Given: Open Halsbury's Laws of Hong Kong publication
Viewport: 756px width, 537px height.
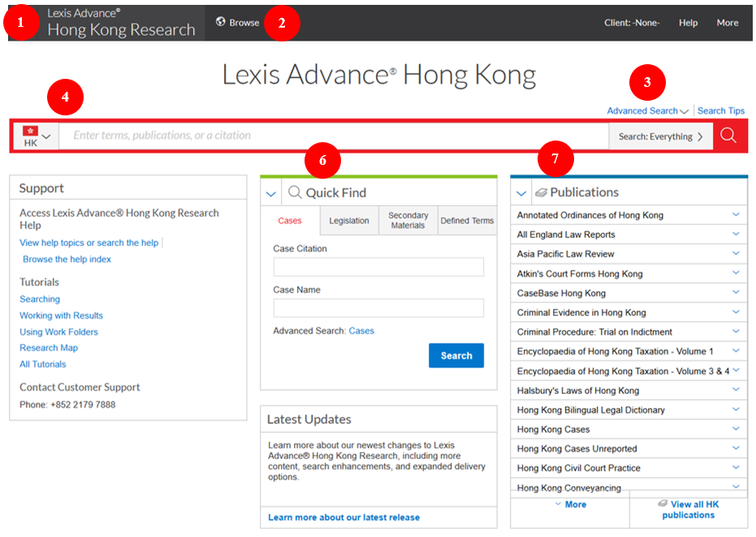Looking at the screenshot, I should coord(578,390).
